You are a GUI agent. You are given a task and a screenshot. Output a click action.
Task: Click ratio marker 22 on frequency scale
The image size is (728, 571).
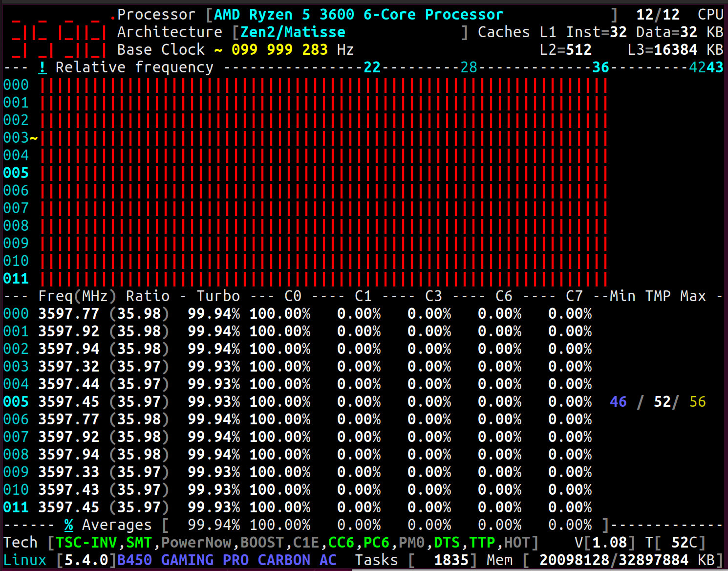pos(372,67)
